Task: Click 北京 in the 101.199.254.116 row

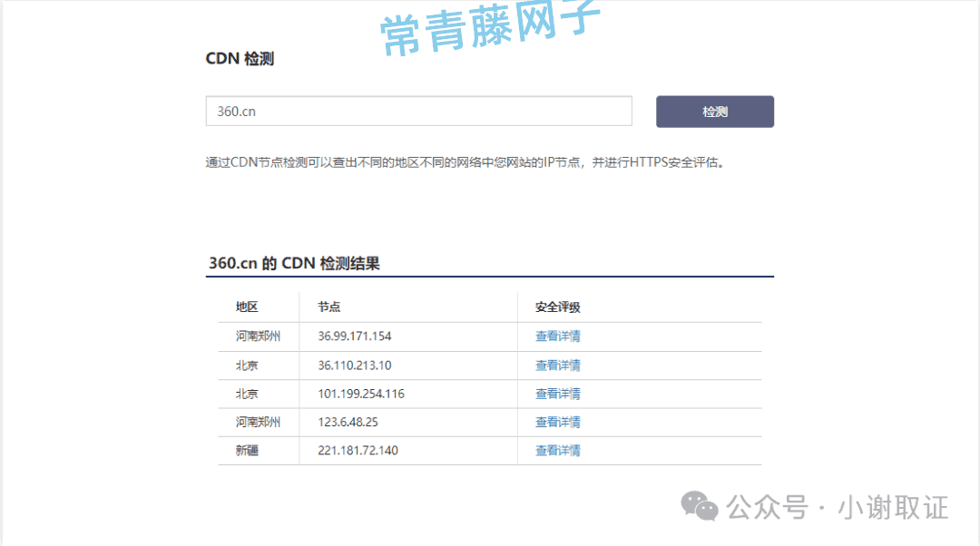Action: pyautogui.click(x=247, y=394)
